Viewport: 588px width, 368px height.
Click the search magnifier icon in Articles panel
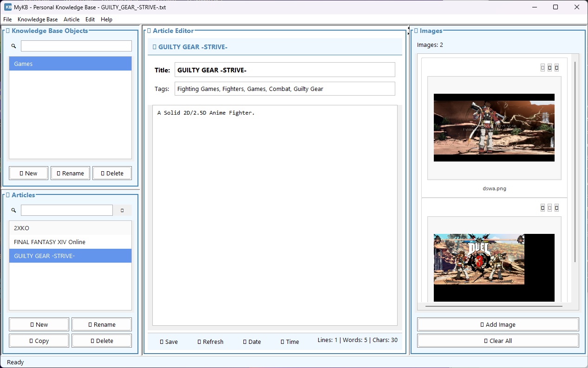13,210
